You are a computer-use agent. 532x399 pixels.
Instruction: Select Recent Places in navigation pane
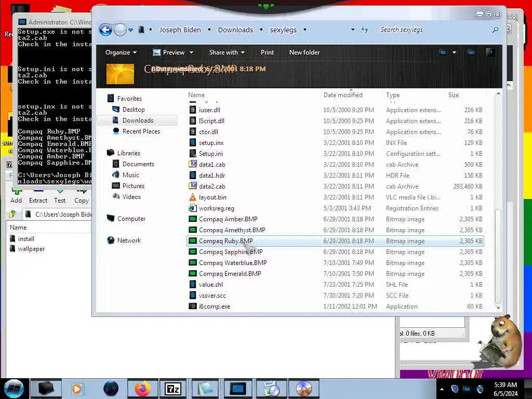141,131
